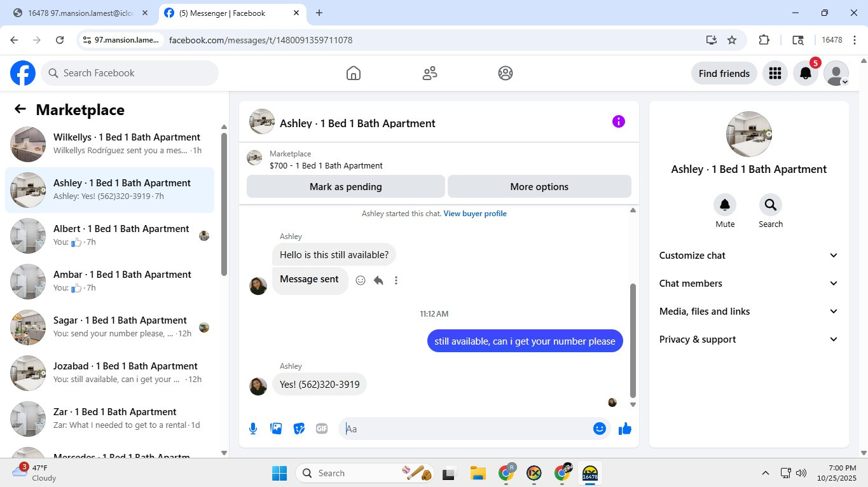Open File Explorer from the taskbar
Viewport: 868px width, 487px height.
(x=478, y=473)
